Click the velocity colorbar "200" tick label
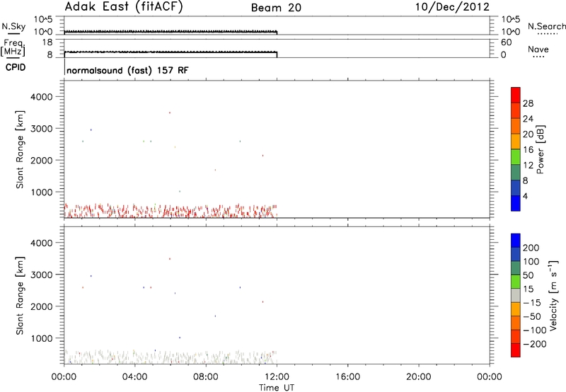Viewport: 566px width, 392px height. pyautogui.click(x=531, y=248)
